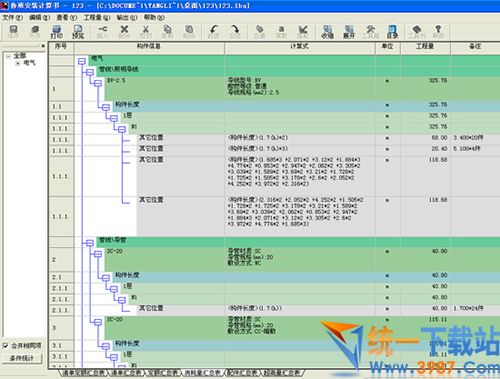Click the 条件统计 button
Screen dimensions: 500x379
point(22,358)
